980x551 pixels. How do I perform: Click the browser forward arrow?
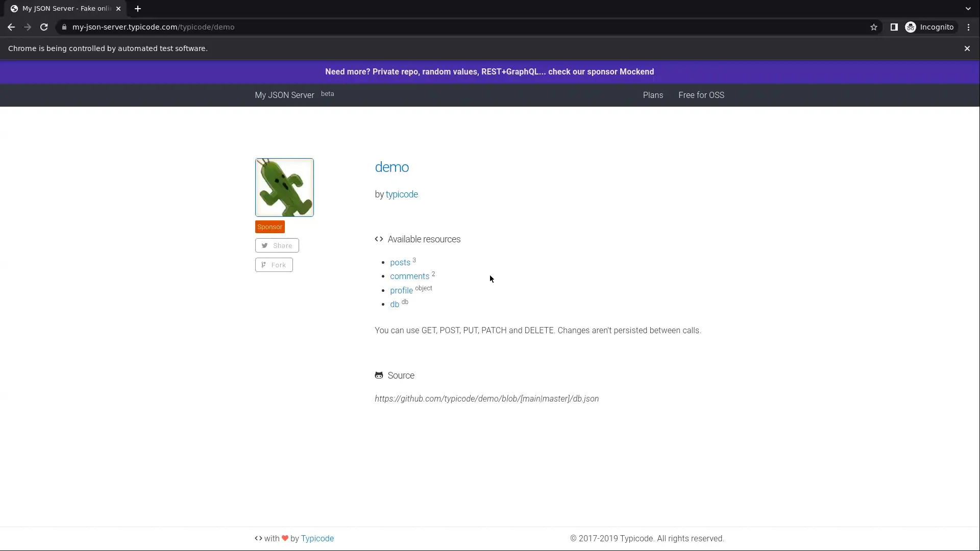(28, 27)
